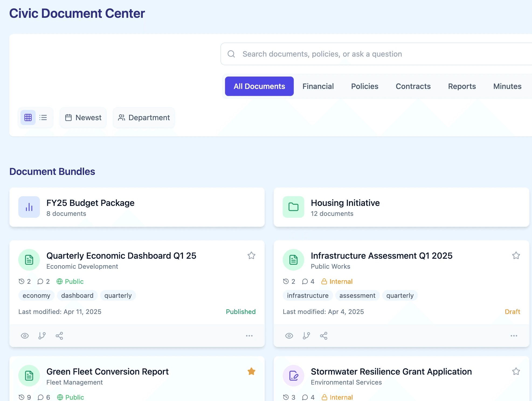This screenshot has width=532, height=401.
Task: Share the Quarterly Economic Dashboard document
Action: click(x=59, y=336)
